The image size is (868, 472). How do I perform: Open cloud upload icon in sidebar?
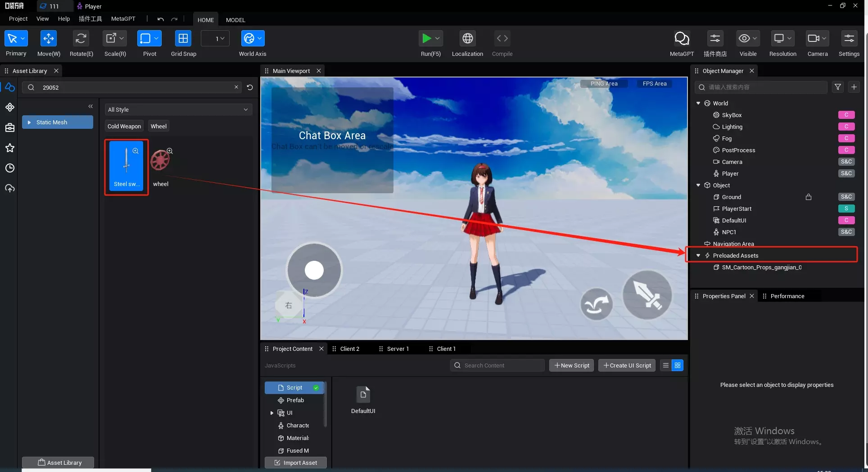point(10,188)
